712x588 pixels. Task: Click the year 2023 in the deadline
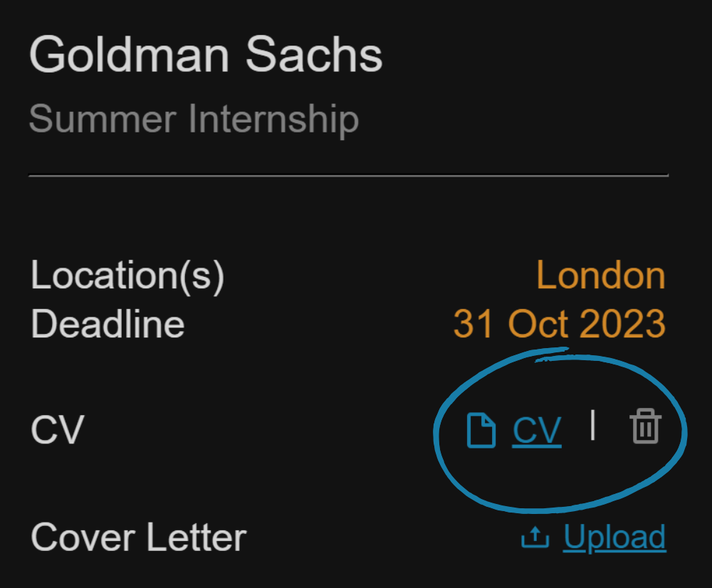(622, 324)
